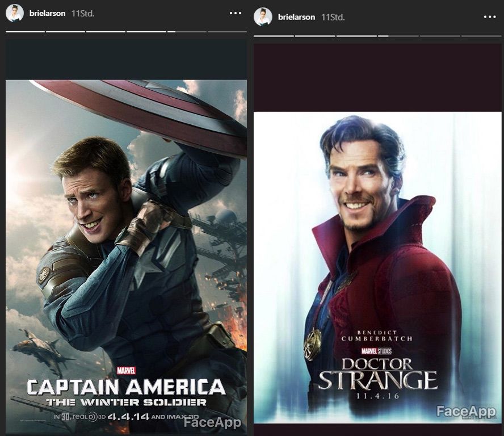Click the CAPTAIN AMERICA title text
The width and height of the screenshot is (504, 436).
(126, 387)
